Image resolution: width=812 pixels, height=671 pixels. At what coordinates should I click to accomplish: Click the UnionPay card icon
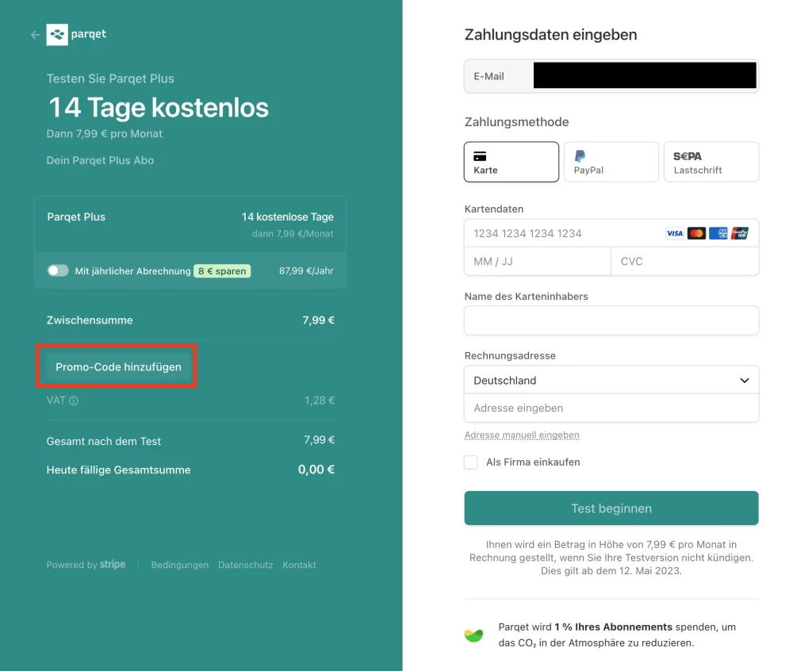(740, 233)
